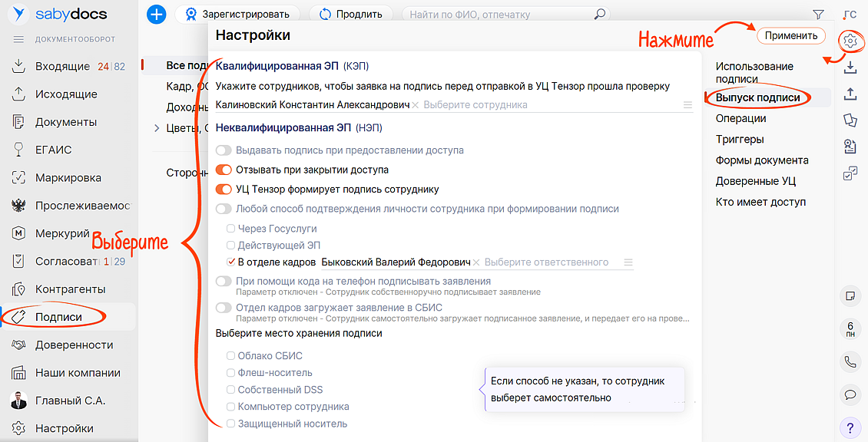
Task: Switch to the Триггеры settings section
Action: click(739, 140)
